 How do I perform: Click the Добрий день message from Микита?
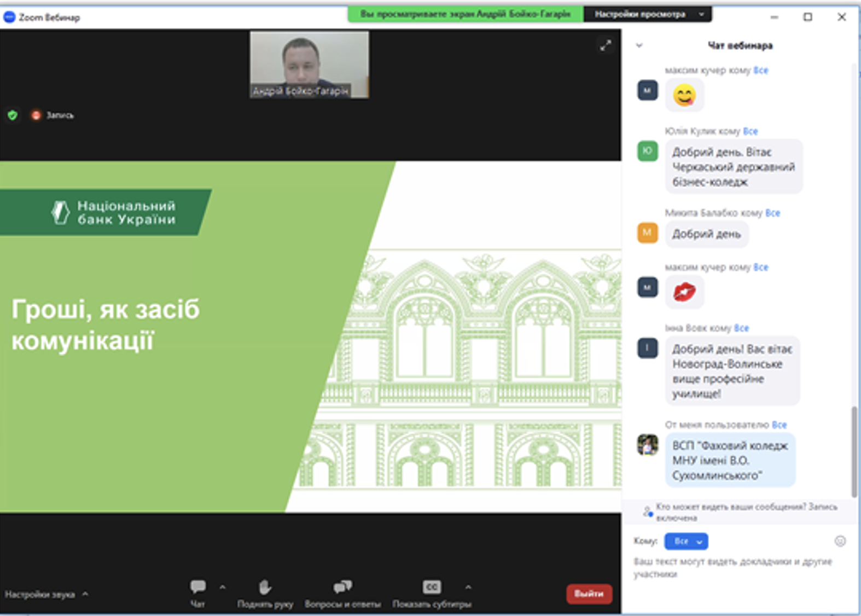pyautogui.click(x=707, y=234)
